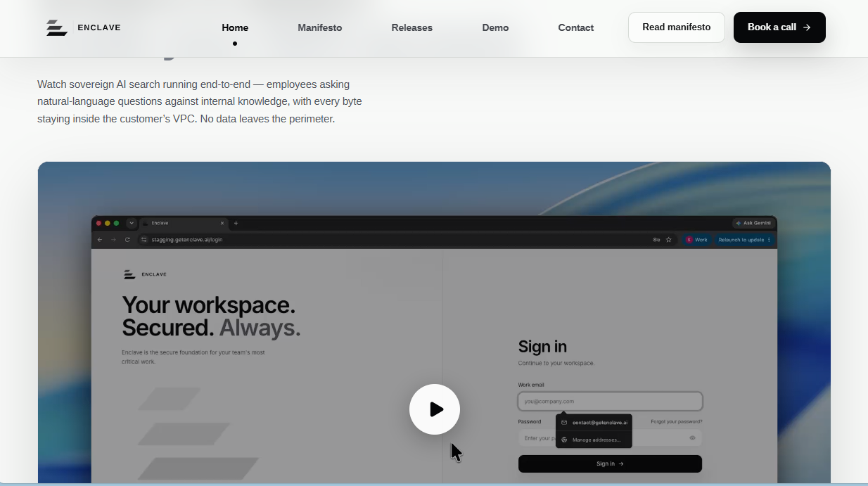This screenshot has width=868, height=486.
Task: Click the Enclave logo in the header
Action: (83, 27)
